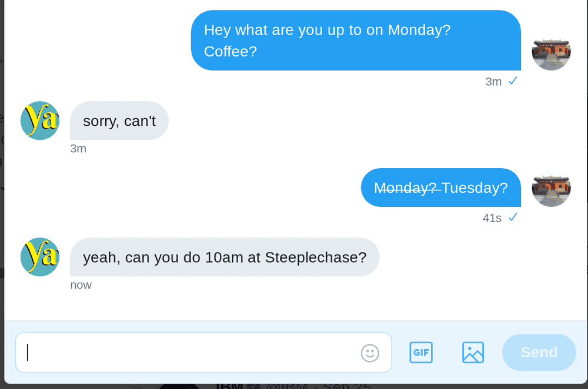The image size is (588, 389).
Task: Click the 'now' timestamp label
Action: click(81, 285)
